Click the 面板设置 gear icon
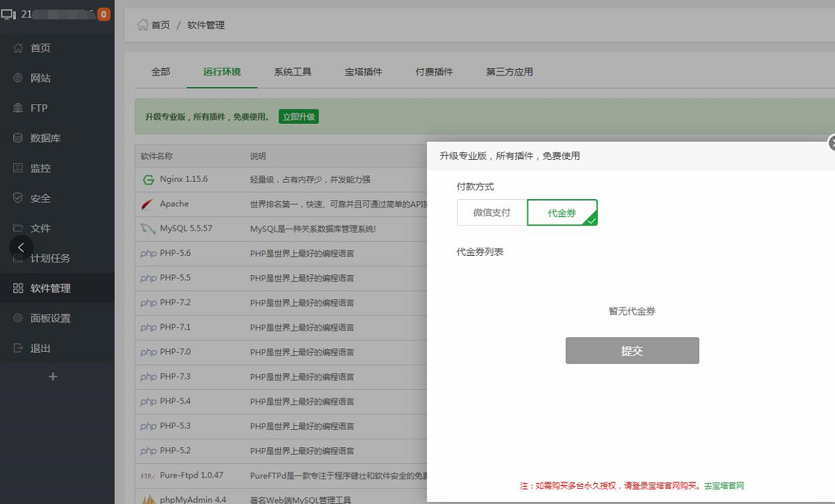The image size is (835, 504). pyautogui.click(x=18, y=318)
